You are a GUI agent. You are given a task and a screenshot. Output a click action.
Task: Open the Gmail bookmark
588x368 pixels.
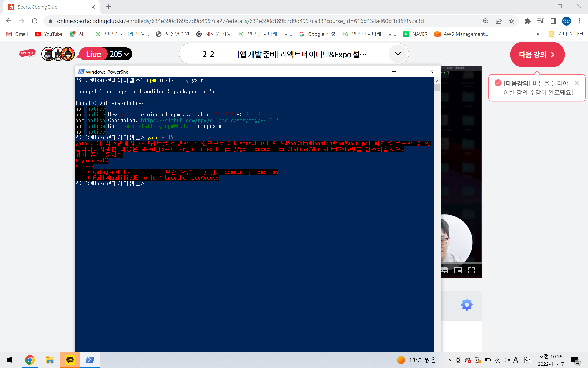click(x=17, y=34)
